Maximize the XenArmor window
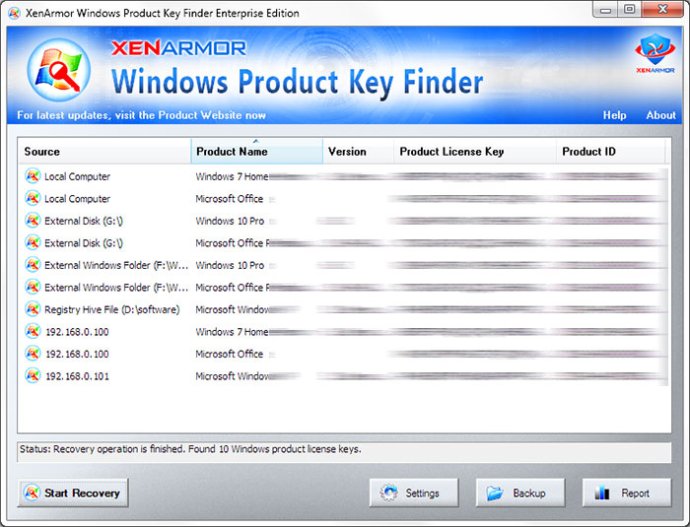This screenshot has width=690, height=527. (629, 9)
